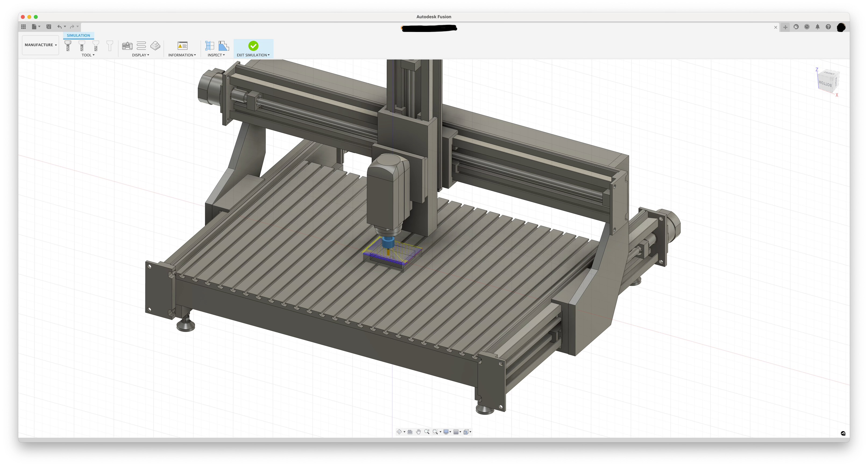
Task: Click the Look At icon in the navigation bar
Action: click(410, 432)
